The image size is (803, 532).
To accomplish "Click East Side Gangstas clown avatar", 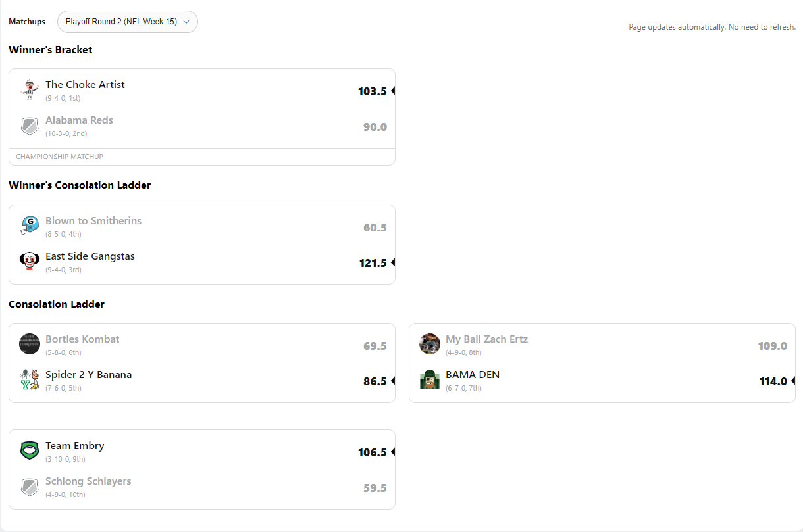I will coord(30,262).
